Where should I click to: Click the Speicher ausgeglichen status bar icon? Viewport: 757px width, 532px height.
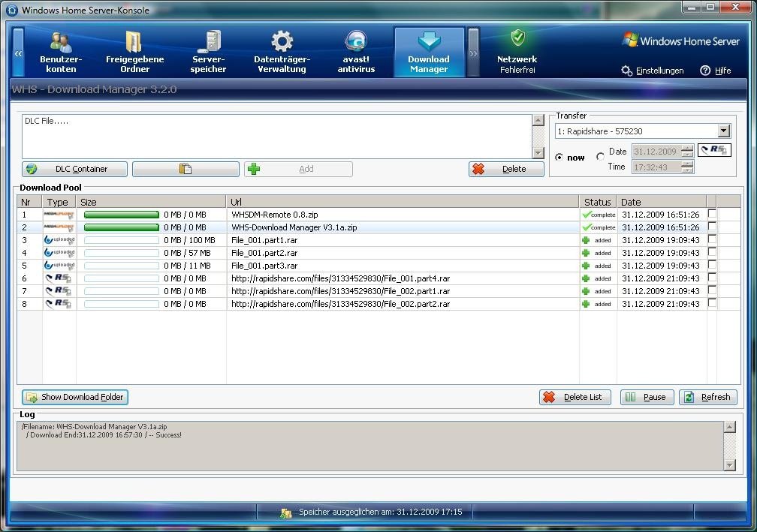(x=286, y=512)
